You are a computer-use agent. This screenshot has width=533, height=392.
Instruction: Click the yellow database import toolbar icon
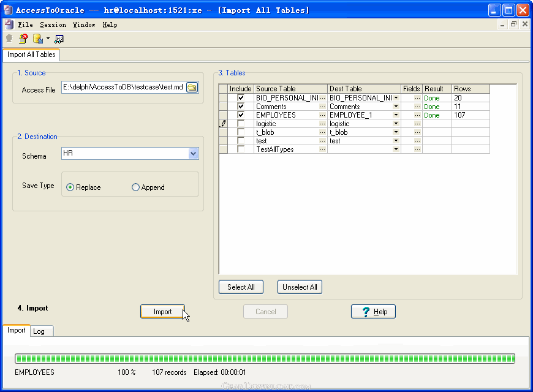coord(38,39)
